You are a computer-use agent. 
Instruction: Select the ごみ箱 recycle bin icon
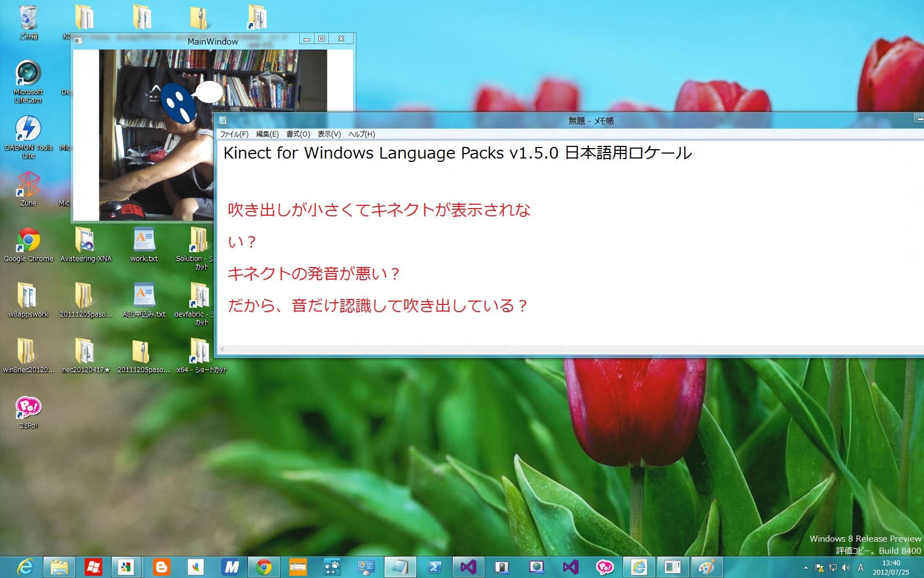click(x=28, y=23)
